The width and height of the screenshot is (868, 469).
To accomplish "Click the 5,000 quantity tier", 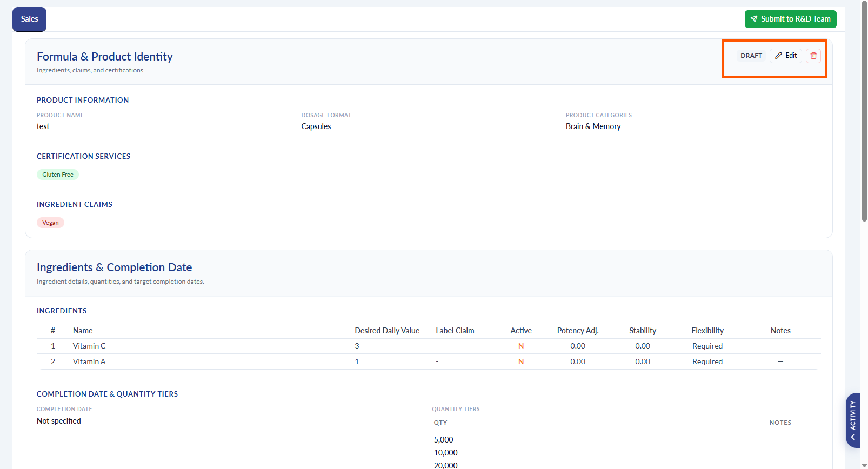I will (x=443, y=440).
